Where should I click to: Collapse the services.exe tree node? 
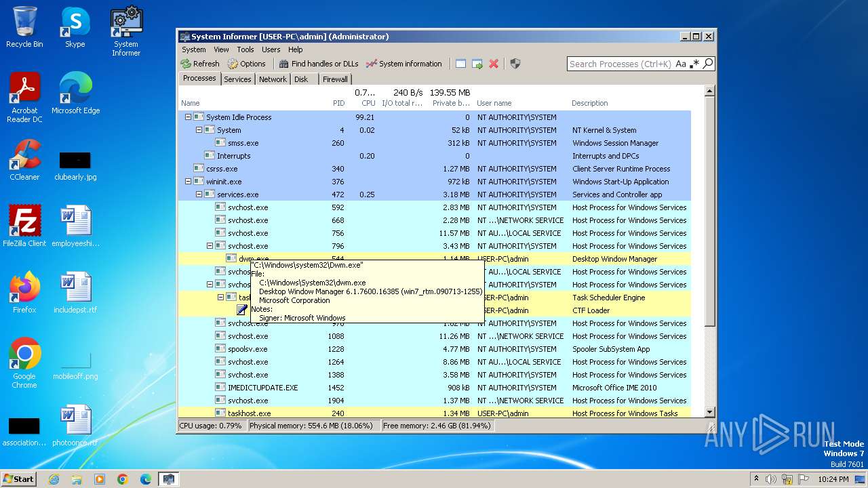pos(199,195)
